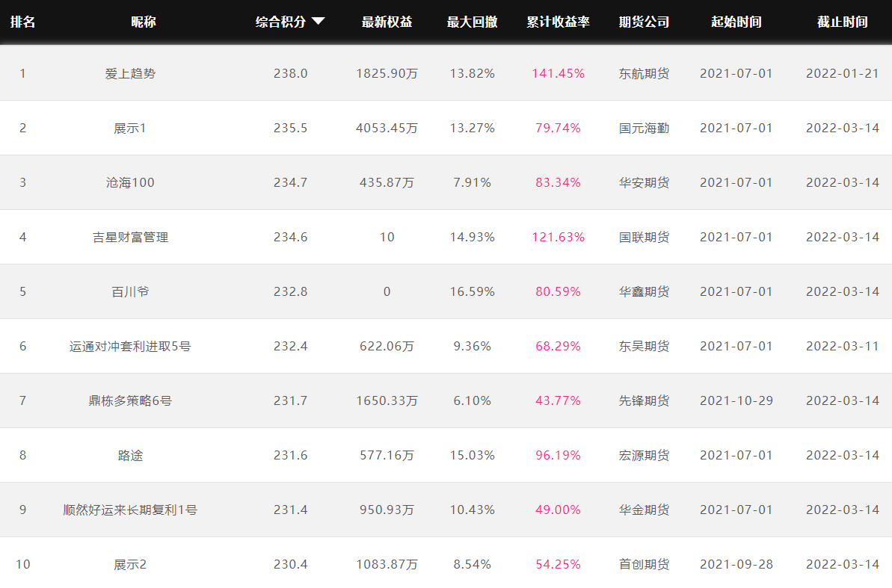The image size is (892, 588).
Task: Click the 7.91% drawdown value
Action: pyautogui.click(x=472, y=182)
